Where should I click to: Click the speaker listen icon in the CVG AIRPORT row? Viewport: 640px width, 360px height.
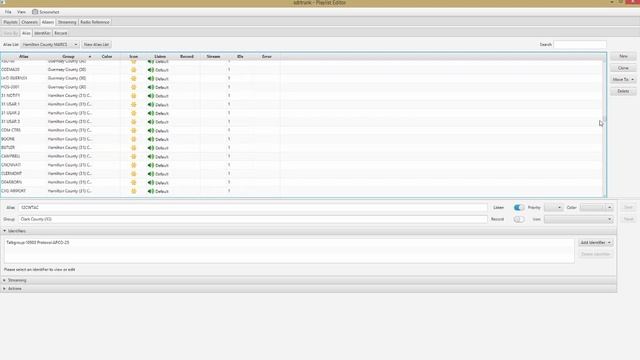point(151,191)
